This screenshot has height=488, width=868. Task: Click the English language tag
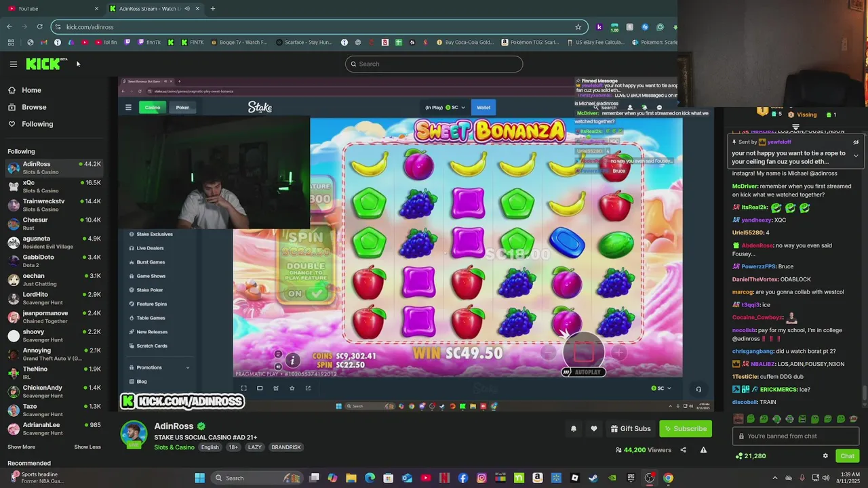pos(210,447)
